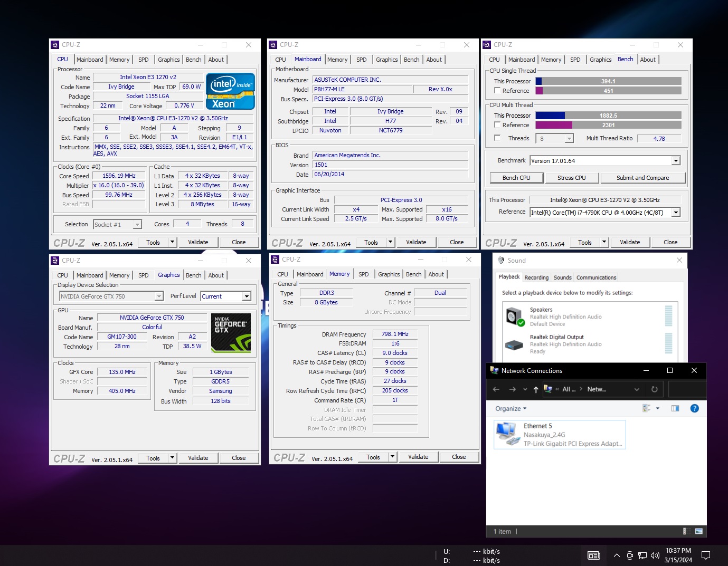Enable Reference checkbox under CPU Single Thread
Image resolution: width=728 pixels, height=566 pixels.
tap(497, 91)
